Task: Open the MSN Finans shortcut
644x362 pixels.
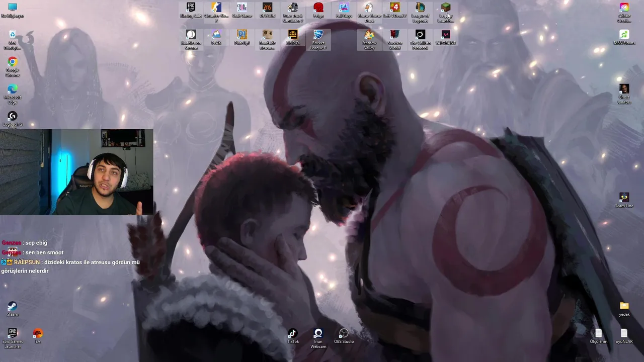Action: [x=624, y=38]
